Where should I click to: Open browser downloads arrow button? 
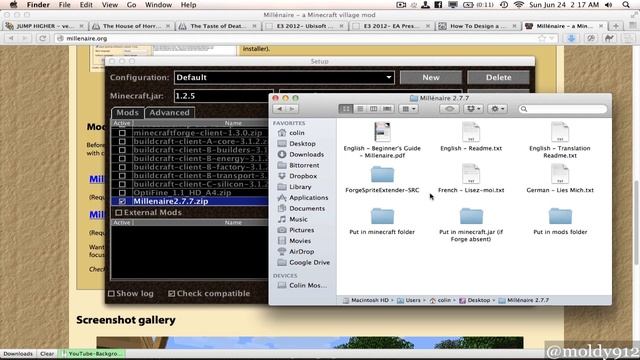click(571, 38)
